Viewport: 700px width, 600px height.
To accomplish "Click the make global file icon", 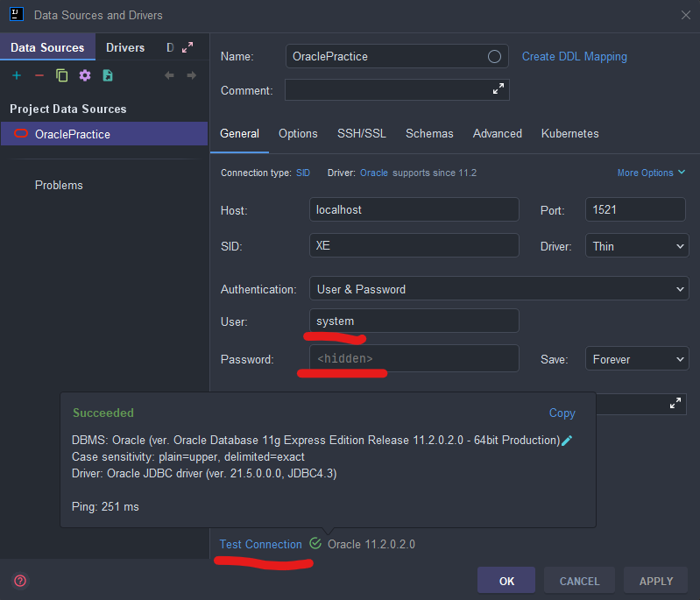I will pos(108,75).
